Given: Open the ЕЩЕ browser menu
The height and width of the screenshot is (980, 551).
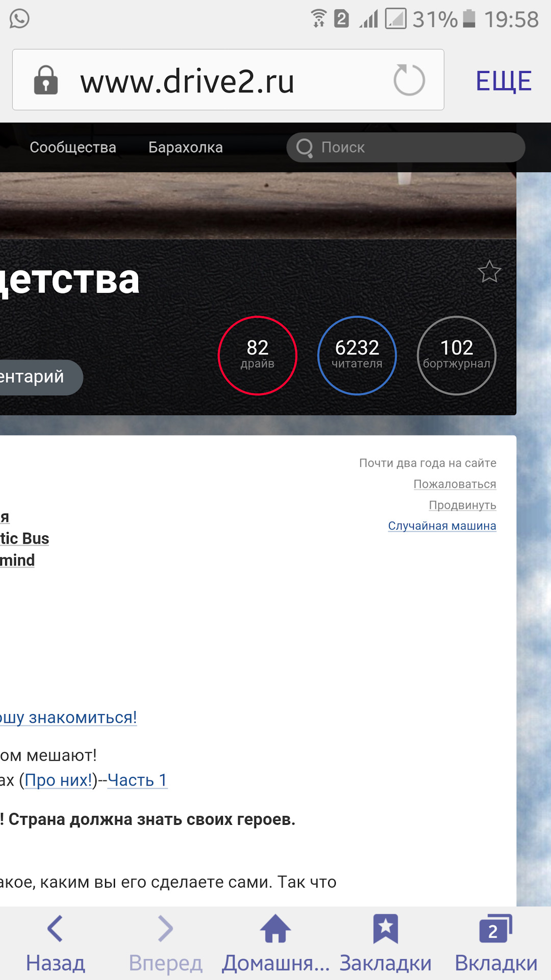Looking at the screenshot, I should pyautogui.click(x=504, y=81).
